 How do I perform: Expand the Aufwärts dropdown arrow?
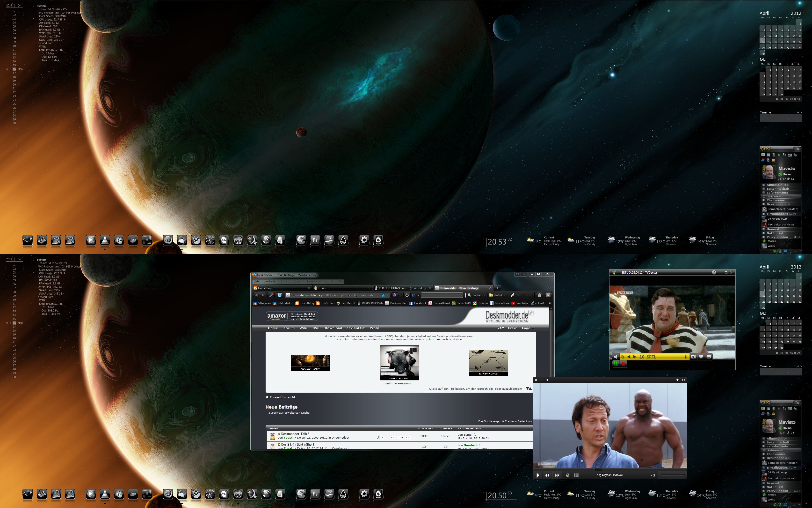pos(508,295)
